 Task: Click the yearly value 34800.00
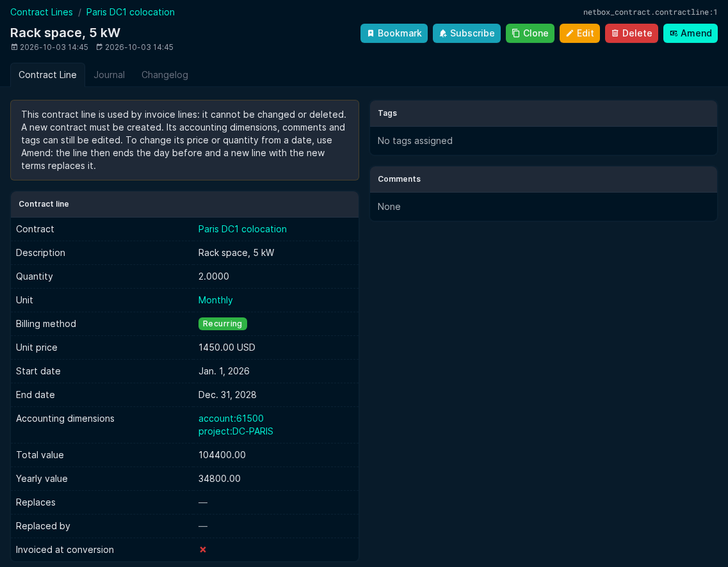(219, 479)
